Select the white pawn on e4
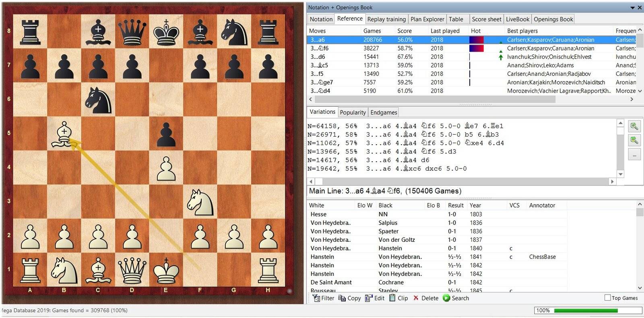 [166, 168]
